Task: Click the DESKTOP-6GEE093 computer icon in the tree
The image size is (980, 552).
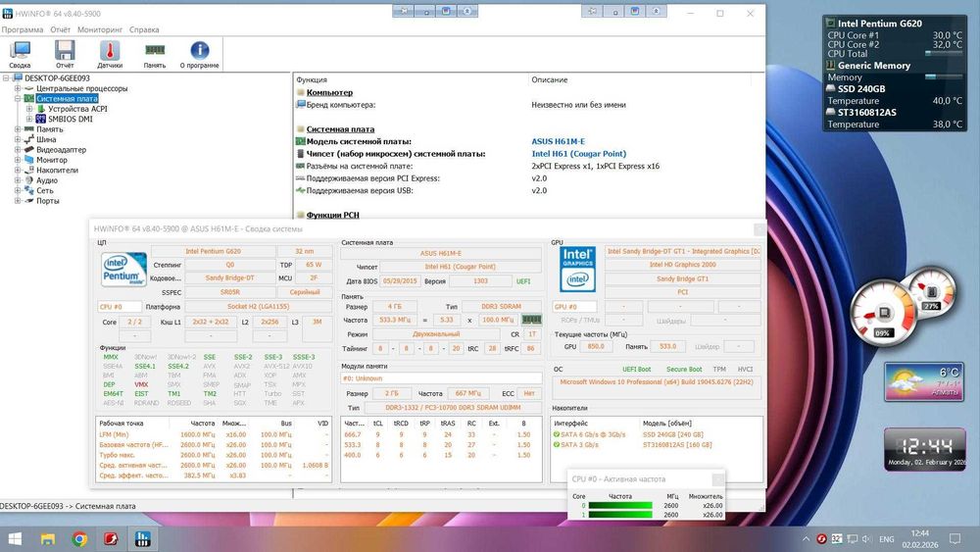Action: pyautogui.click(x=18, y=78)
